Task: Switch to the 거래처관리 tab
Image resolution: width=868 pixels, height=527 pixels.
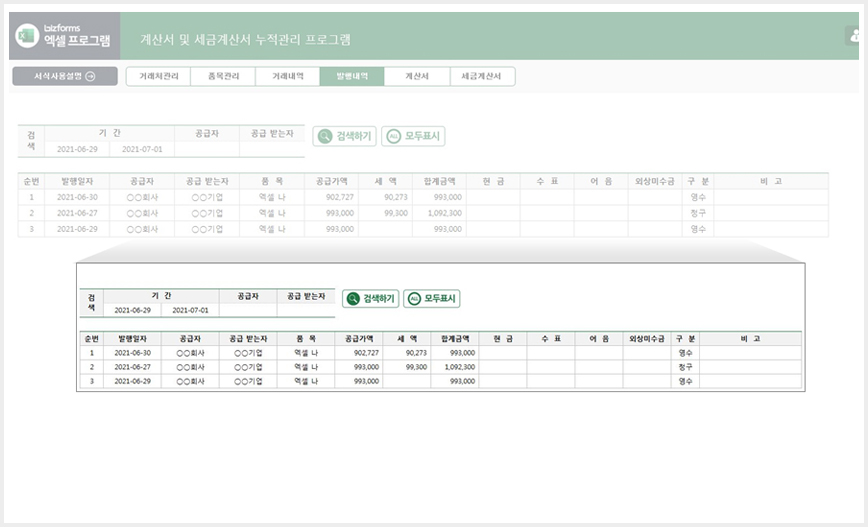Action: (158, 76)
